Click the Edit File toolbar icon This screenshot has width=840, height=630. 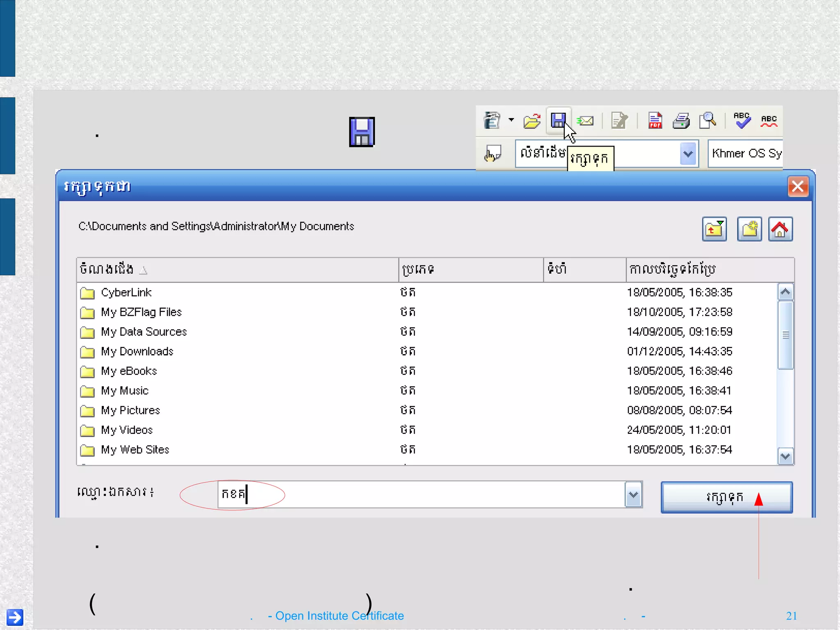(619, 121)
